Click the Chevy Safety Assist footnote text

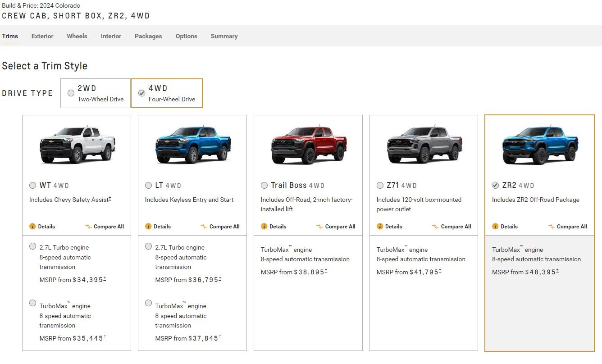(x=70, y=200)
